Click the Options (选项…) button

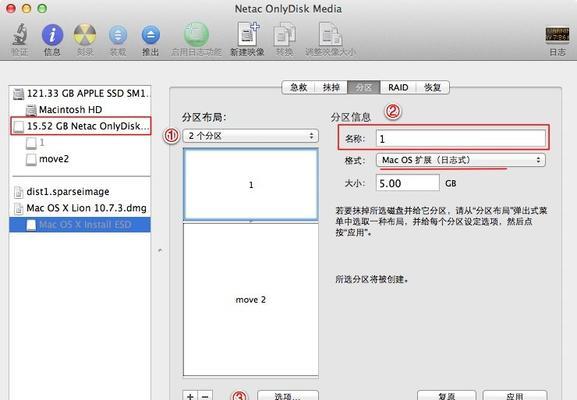click(288, 396)
